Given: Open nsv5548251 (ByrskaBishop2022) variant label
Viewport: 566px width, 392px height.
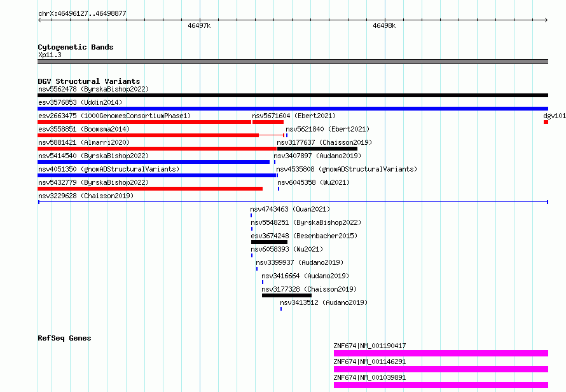Looking at the screenshot, I should (306, 222).
